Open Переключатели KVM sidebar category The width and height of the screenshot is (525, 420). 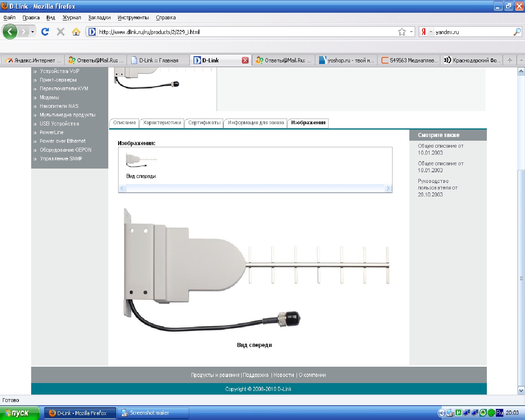click(x=64, y=89)
